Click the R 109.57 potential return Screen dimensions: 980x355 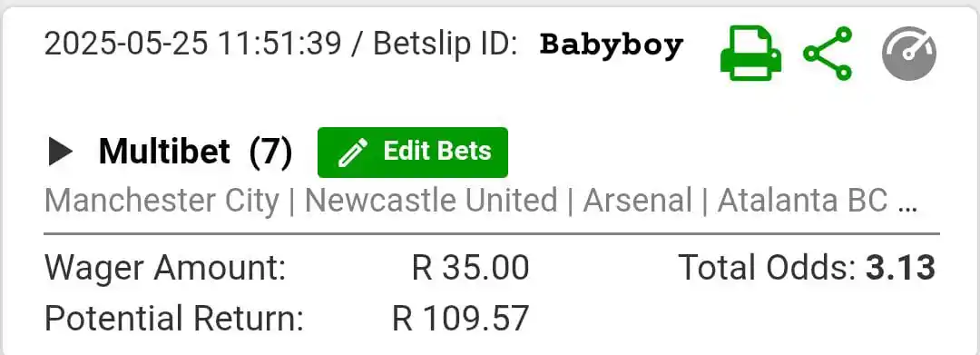pos(461,318)
